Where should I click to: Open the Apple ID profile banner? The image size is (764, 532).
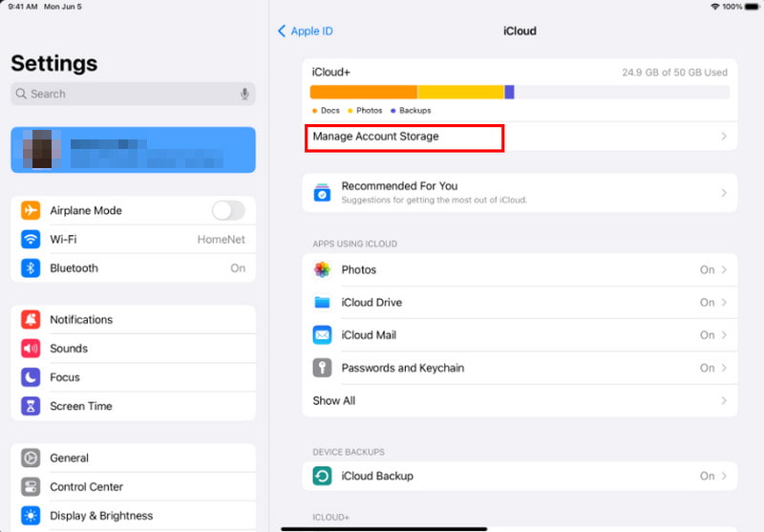coord(133,150)
